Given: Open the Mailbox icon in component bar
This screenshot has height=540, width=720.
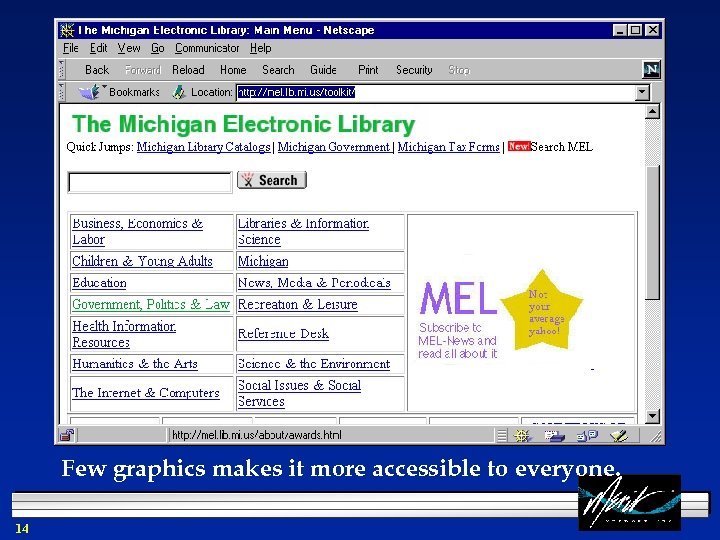Looking at the screenshot, I should pyautogui.click(x=554, y=435).
